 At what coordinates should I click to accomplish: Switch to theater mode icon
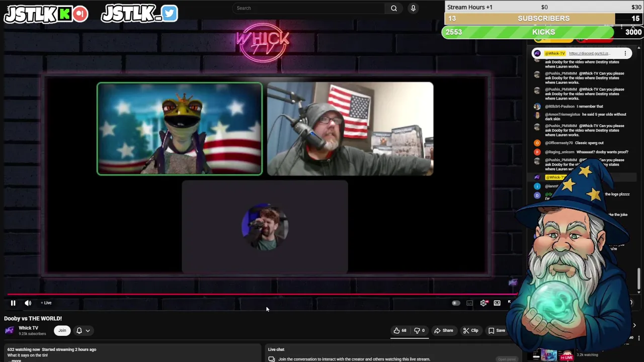pyautogui.click(x=497, y=303)
